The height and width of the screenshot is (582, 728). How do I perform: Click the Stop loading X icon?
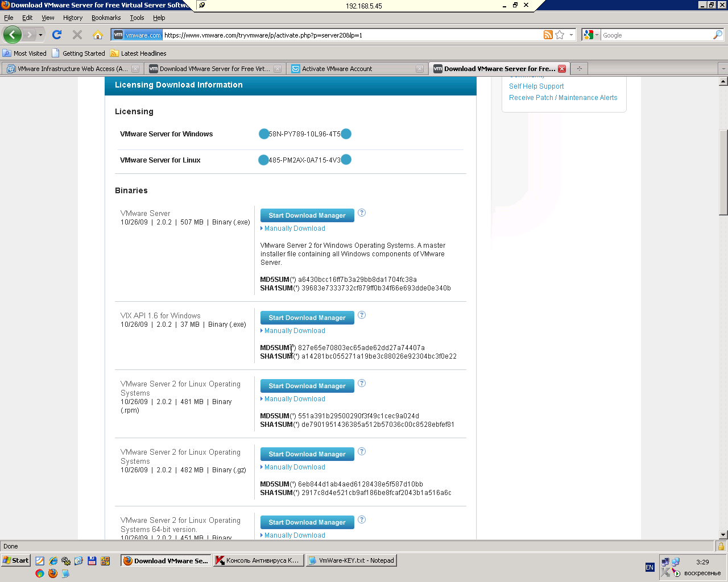[x=77, y=35]
